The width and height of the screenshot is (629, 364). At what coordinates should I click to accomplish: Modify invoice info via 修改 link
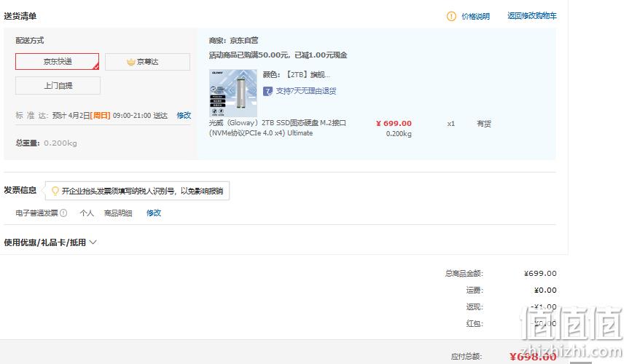pyautogui.click(x=154, y=213)
